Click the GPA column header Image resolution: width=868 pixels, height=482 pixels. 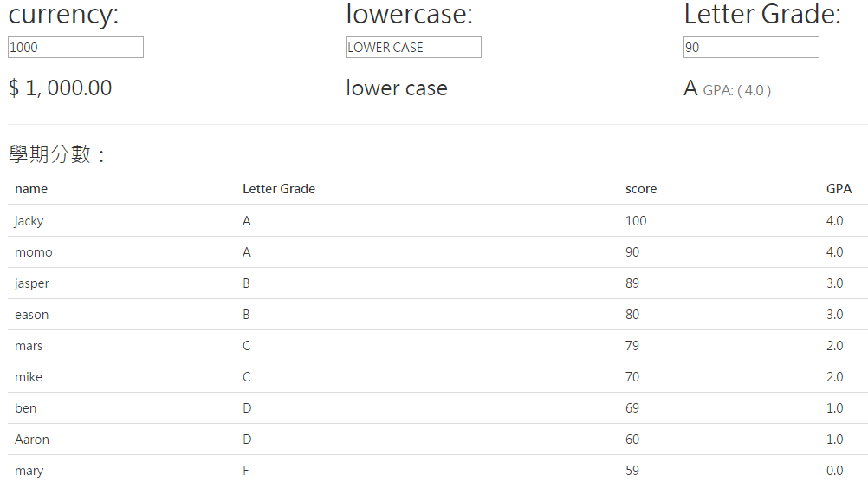coord(839,189)
